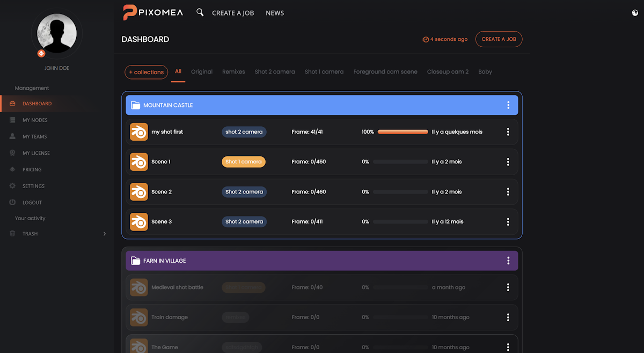Screen dimensions: 644x353
Task: Open the search magnifier icon
Action: pyautogui.click(x=200, y=12)
